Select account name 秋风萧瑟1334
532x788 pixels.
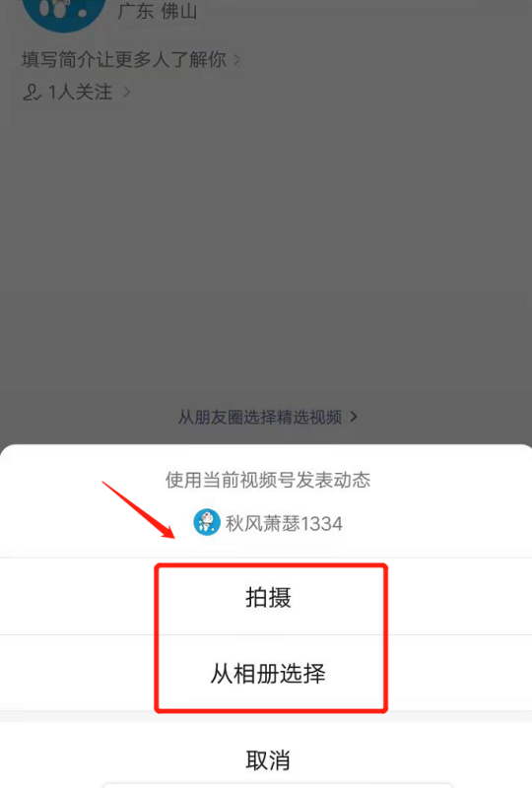pos(284,524)
